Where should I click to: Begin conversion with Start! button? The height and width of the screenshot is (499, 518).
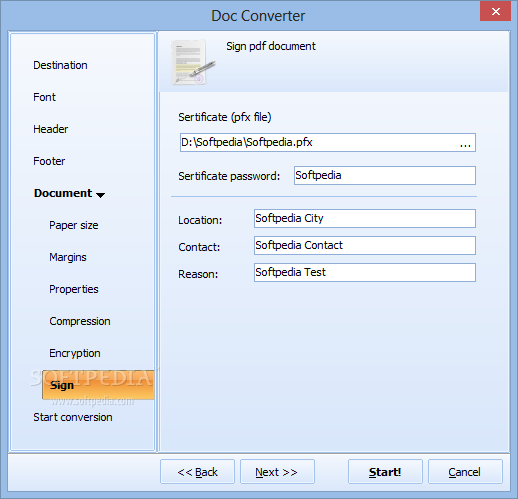pyautogui.click(x=385, y=471)
